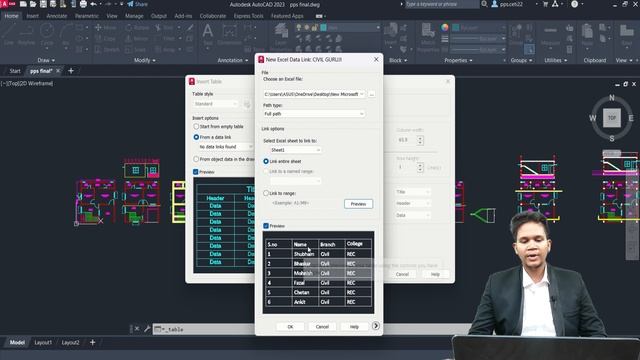640x360 pixels.
Task: Select From a data link radio button
Action: (x=196, y=137)
